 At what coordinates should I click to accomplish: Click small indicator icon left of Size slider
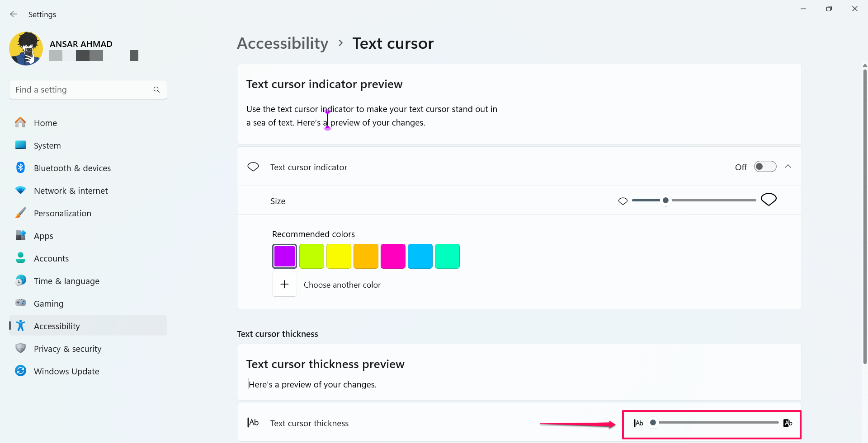623,201
